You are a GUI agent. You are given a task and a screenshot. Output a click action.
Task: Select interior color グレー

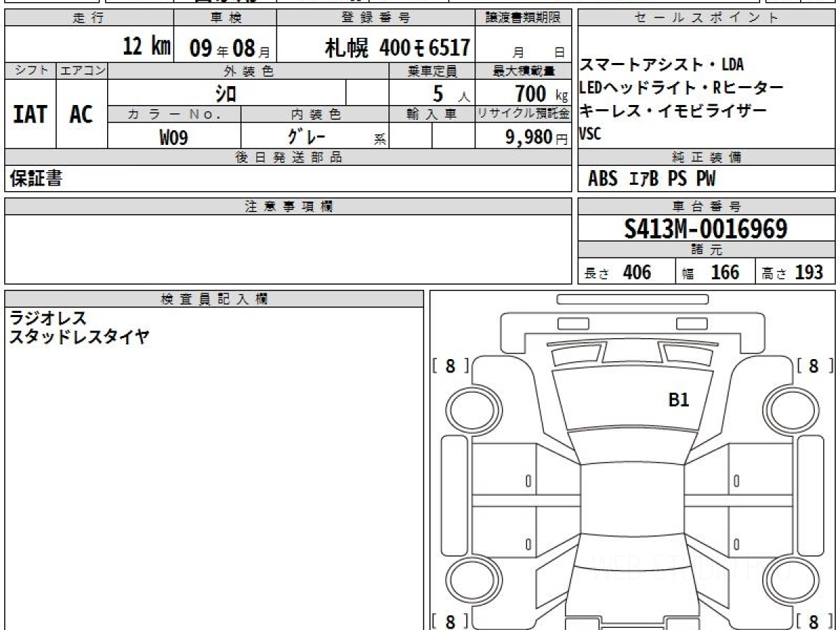[307, 137]
